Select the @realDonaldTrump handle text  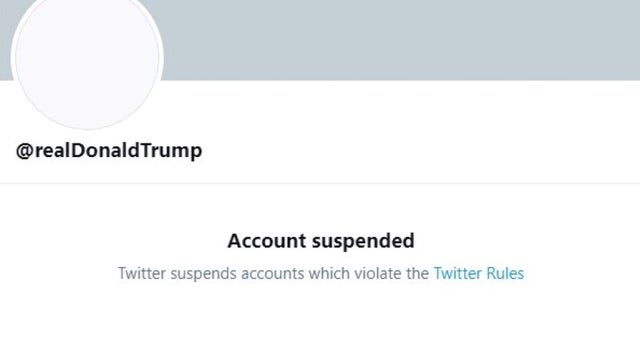(109, 151)
